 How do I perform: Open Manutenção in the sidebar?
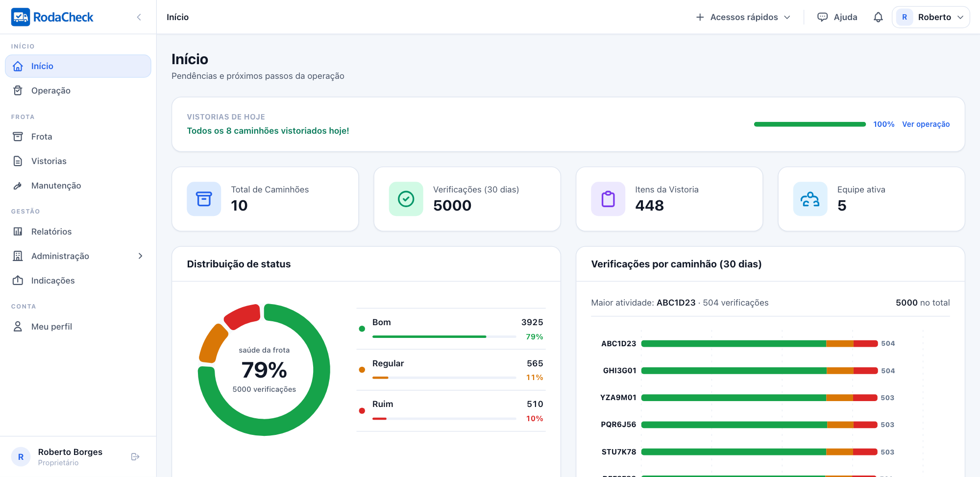pos(78,186)
